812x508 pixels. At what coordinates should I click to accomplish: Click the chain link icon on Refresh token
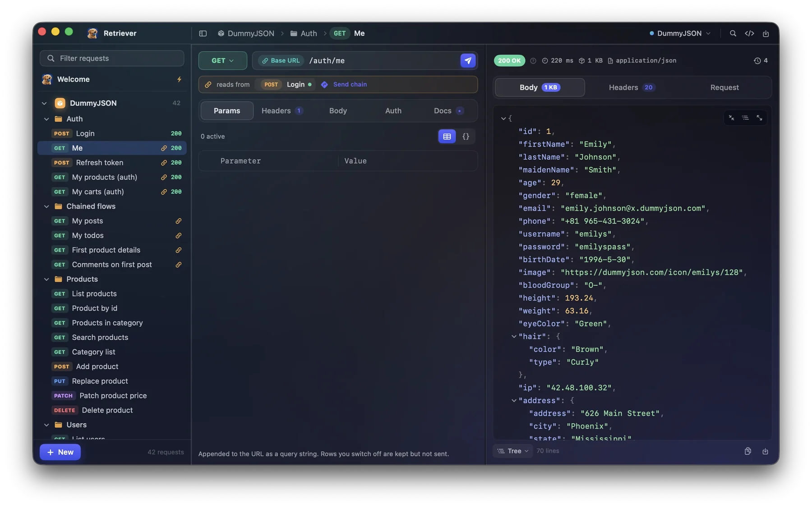[x=164, y=163]
